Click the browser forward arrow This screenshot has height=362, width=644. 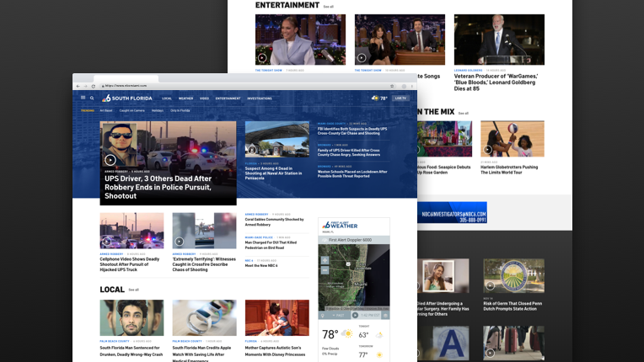point(85,86)
